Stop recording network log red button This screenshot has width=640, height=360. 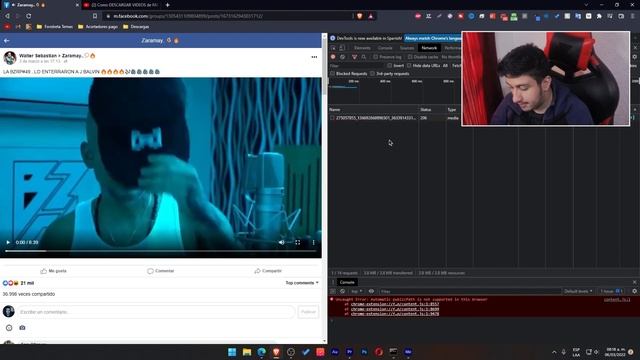point(333,57)
